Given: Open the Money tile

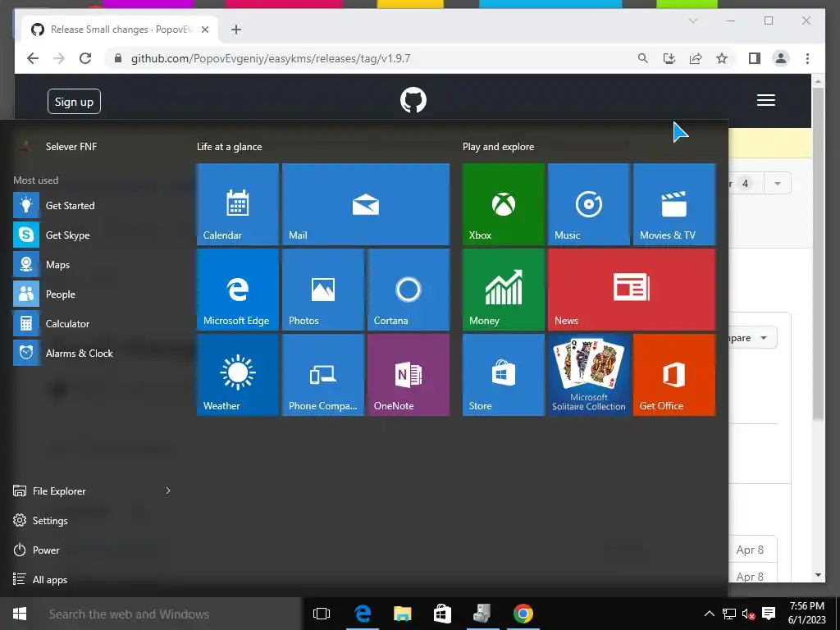Looking at the screenshot, I should 504,290.
